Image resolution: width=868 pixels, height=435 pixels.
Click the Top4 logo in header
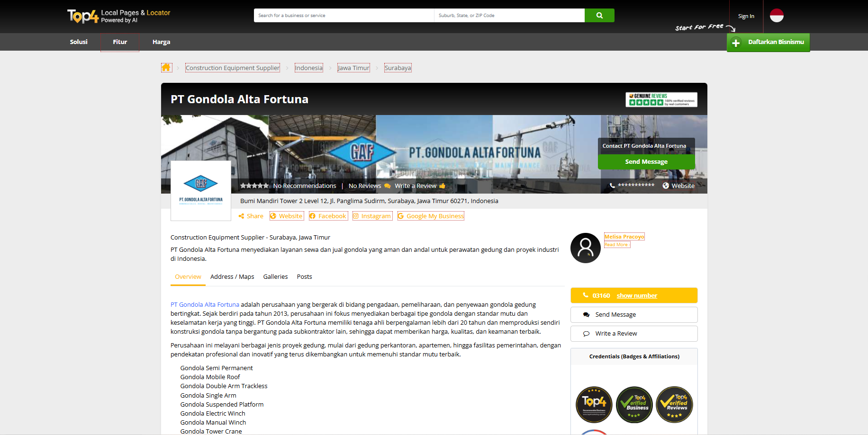coord(118,16)
